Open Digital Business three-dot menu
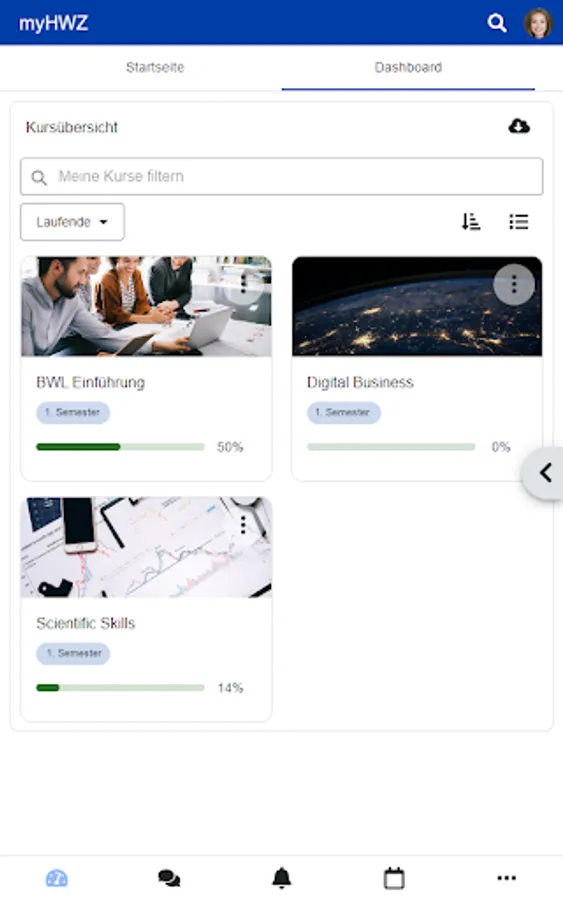Image resolution: width=563 pixels, height=900 pixels. click(x=514, y=284)
